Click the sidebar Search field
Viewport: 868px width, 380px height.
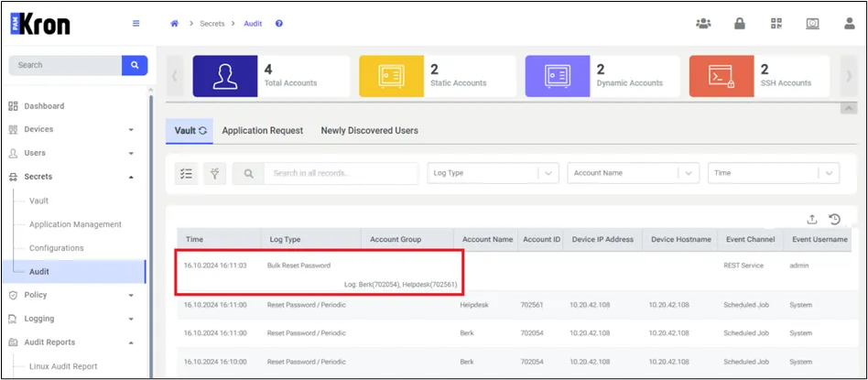tap(65, 65)
